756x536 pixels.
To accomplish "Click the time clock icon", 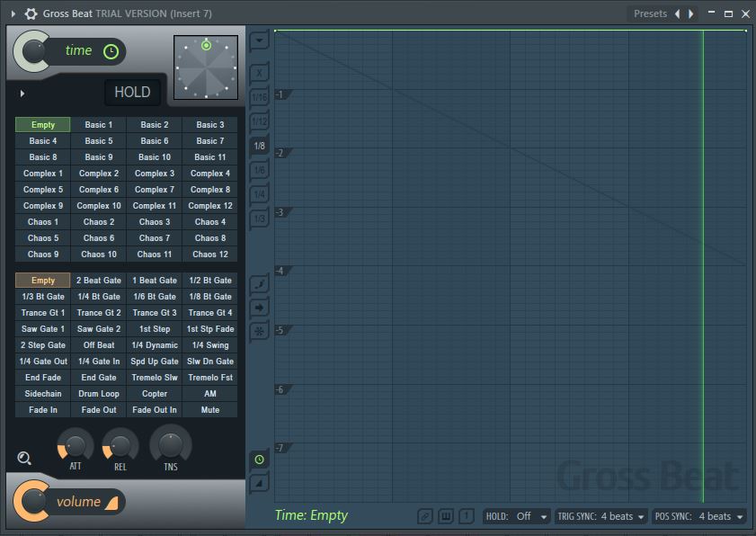I will pyautogui.click(x=111, y=51).
